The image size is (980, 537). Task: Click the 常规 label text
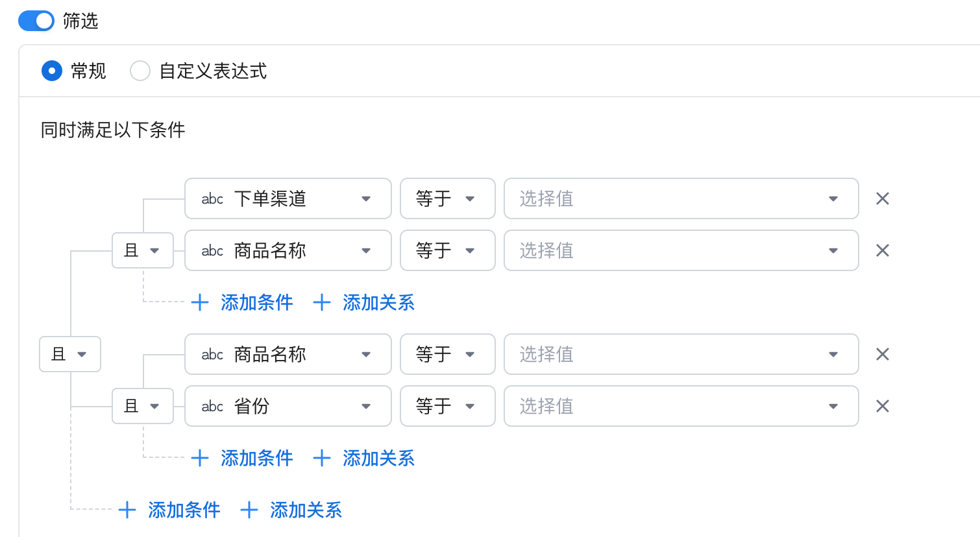(88, 71)
